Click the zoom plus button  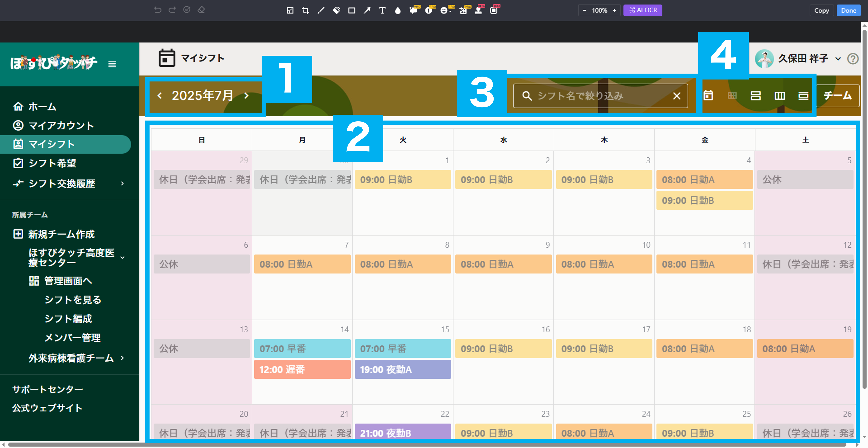[x=614, y=10]
